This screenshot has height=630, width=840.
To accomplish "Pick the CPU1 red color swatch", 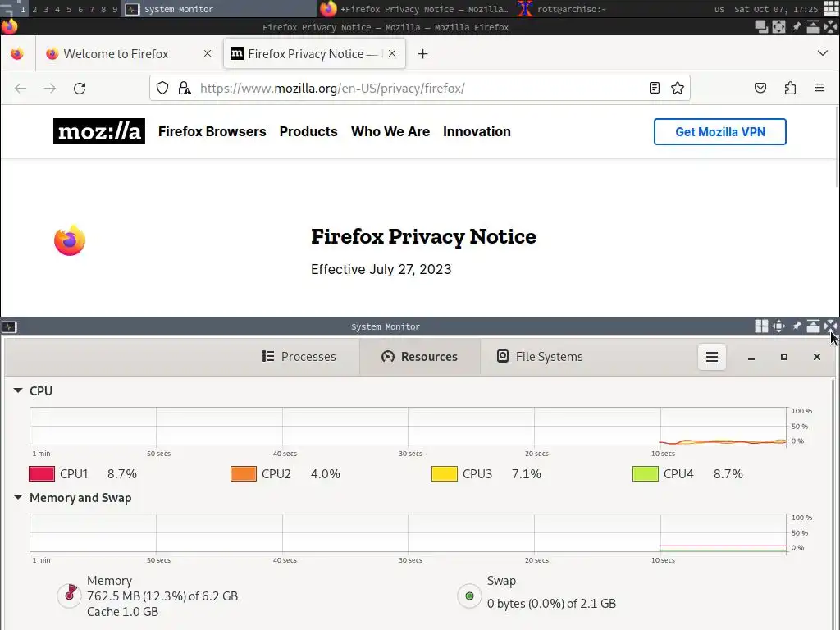I will [42, 473].
